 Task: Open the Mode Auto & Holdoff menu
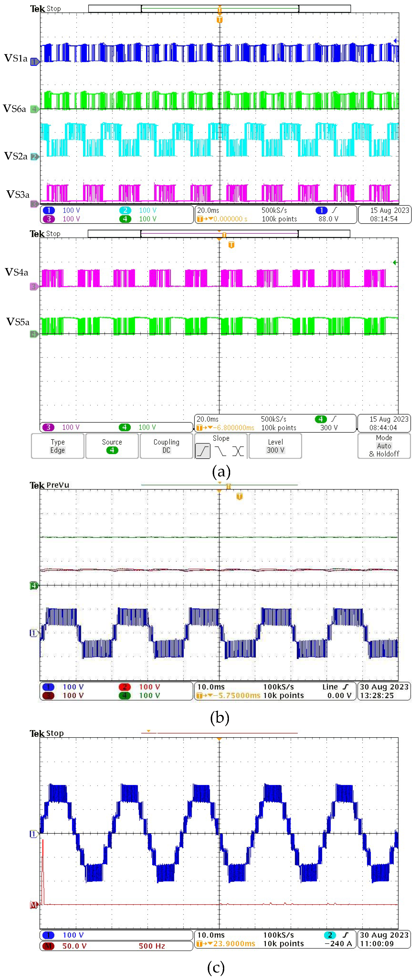(384, 446)
